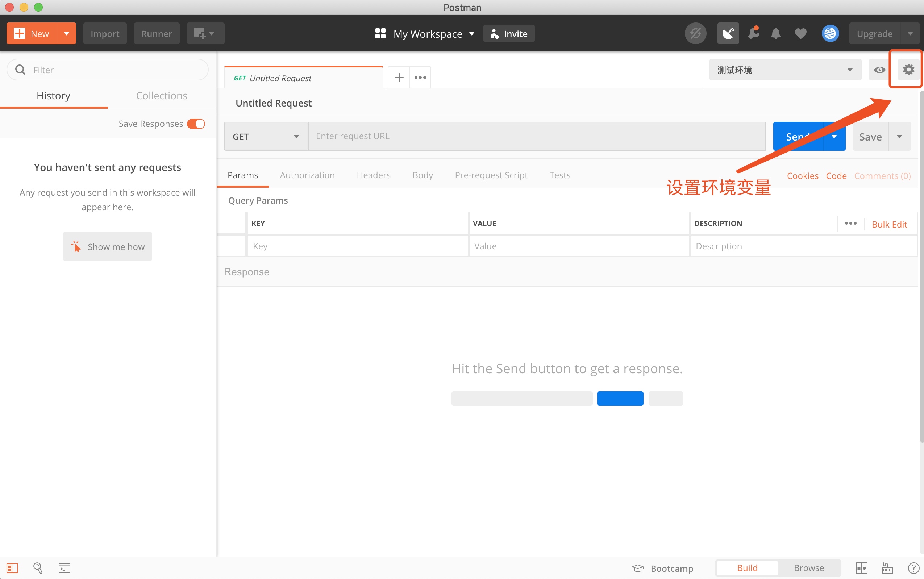Select the Params tab
The image size is (924, 579).
point(243,175)
